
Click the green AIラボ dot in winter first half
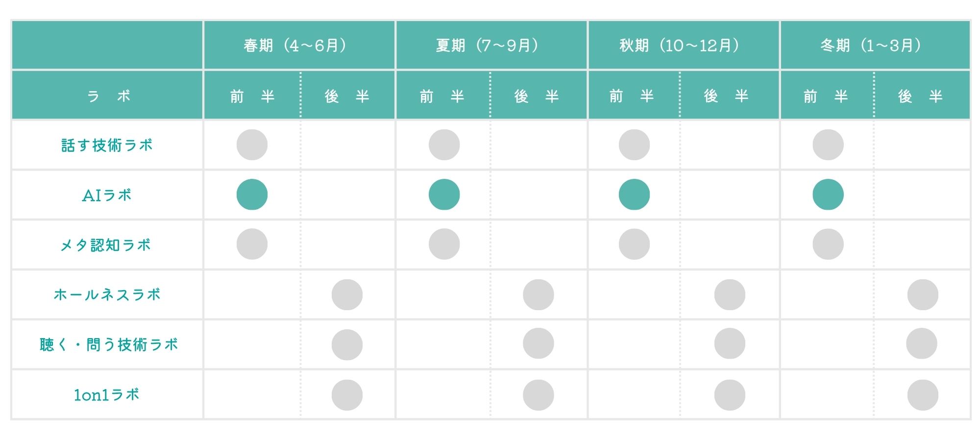coord(828,195)
